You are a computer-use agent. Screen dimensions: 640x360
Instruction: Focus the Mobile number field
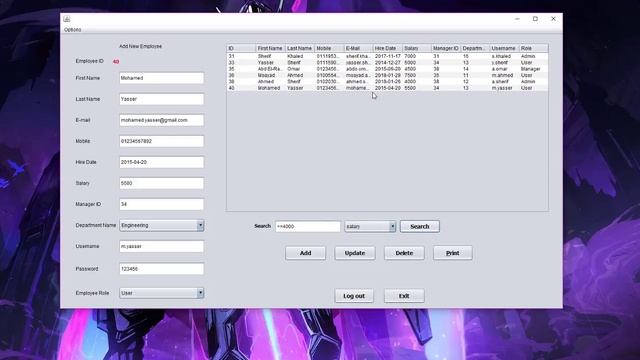[162, 141]
